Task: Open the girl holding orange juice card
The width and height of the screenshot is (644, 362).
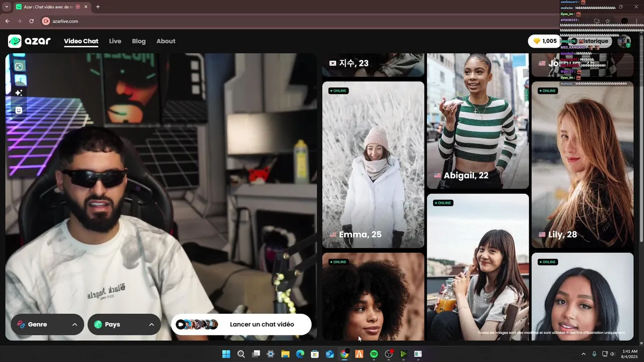Action: click(478, 267)
